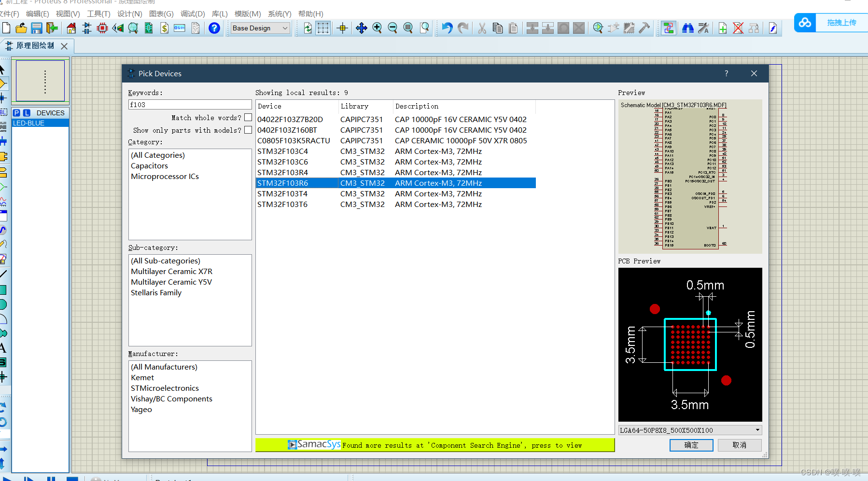The height and width of the screenshot is (481, 868).
Task: Select LED-BLUE in the DEVICES list
Action: [40, 123]
